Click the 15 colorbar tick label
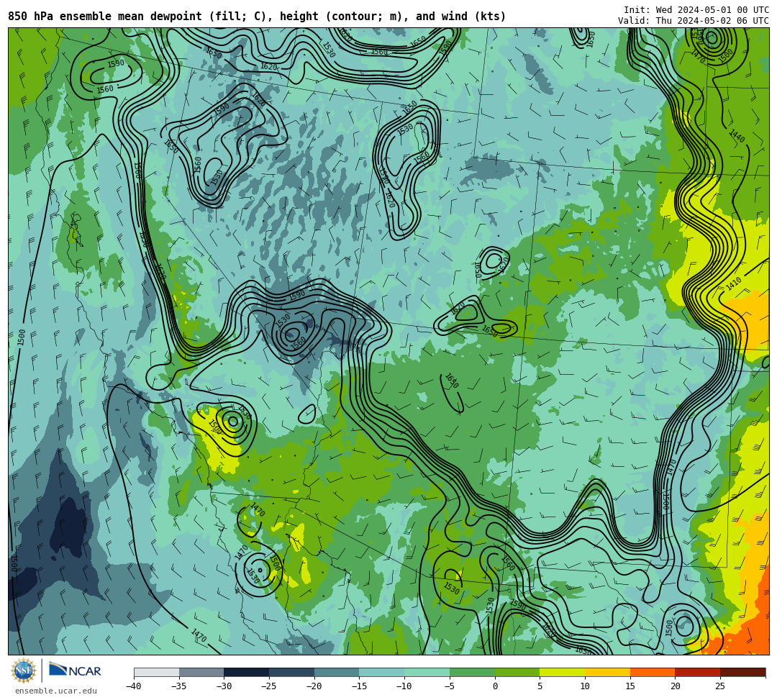The width and height of the screenshot is (777, 700). [630, 686]
